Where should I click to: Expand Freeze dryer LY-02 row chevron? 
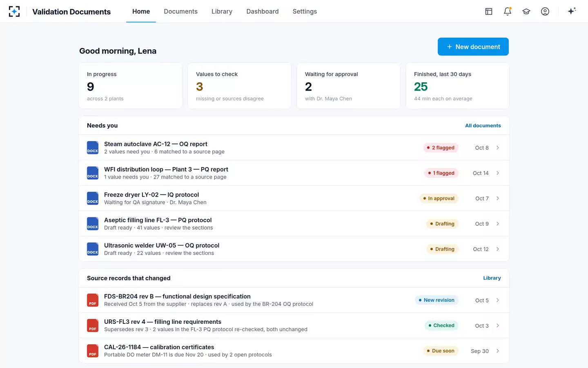(x=498, y=198)
